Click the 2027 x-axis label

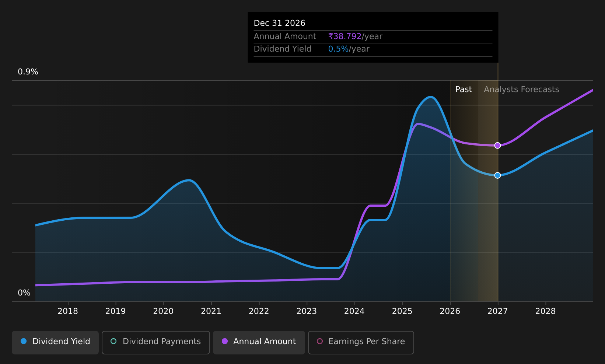[498, 311]
